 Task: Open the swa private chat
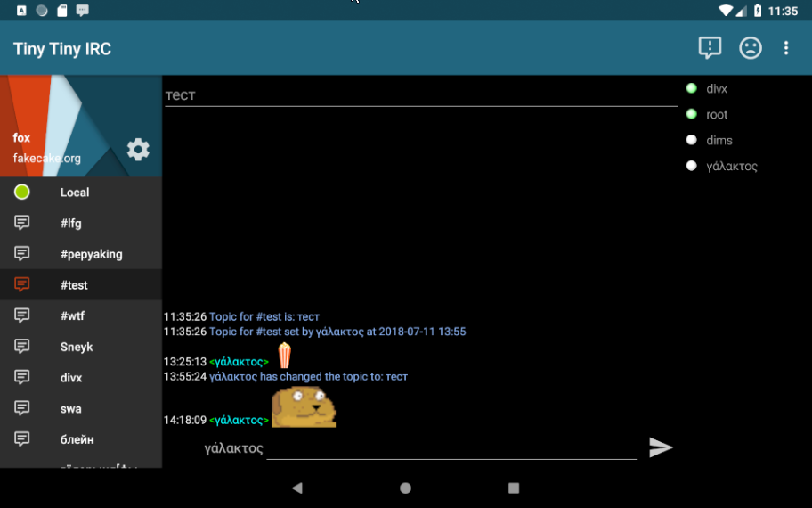tap(81, 408)
